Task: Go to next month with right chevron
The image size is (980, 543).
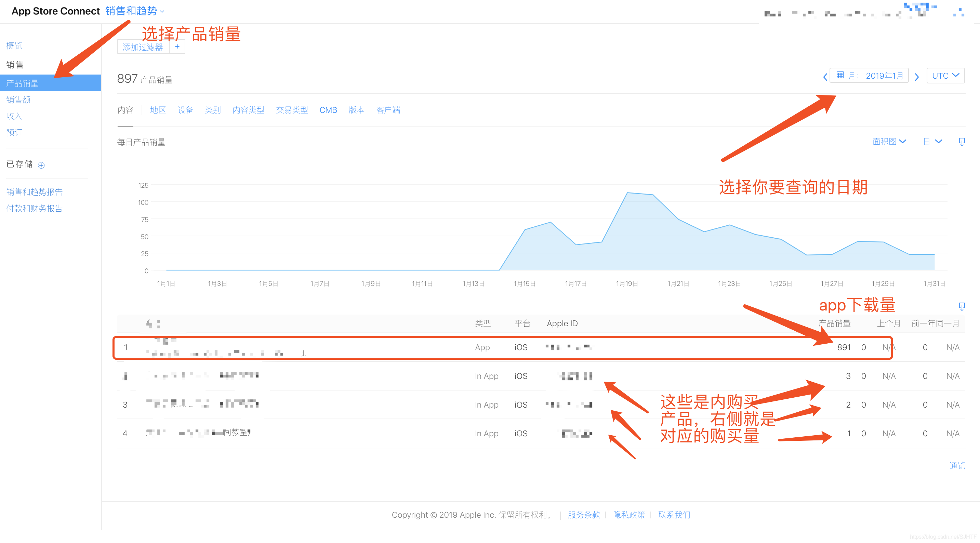Action: [x=917, y=77]
